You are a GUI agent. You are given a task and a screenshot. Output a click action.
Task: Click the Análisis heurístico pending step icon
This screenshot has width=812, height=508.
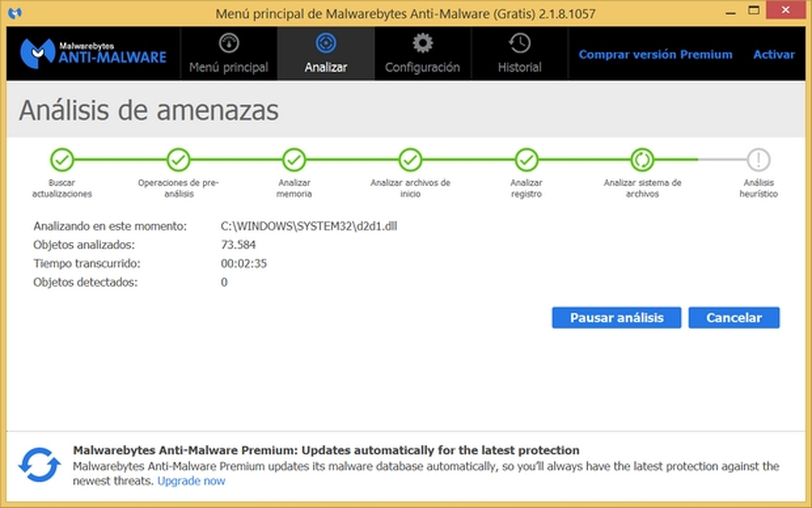[759, 160]
